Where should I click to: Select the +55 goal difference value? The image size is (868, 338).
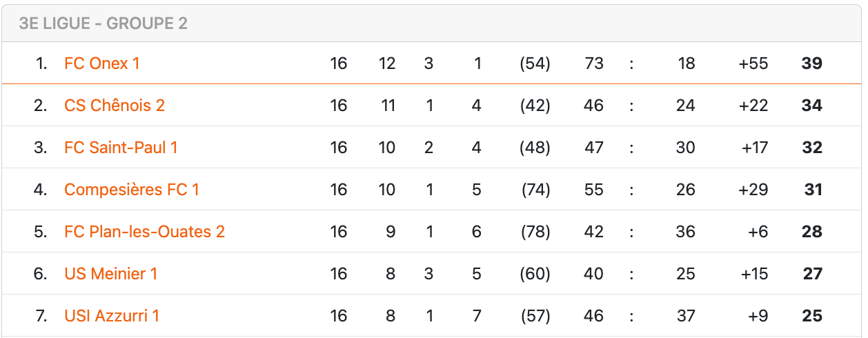tap(753, 63)
